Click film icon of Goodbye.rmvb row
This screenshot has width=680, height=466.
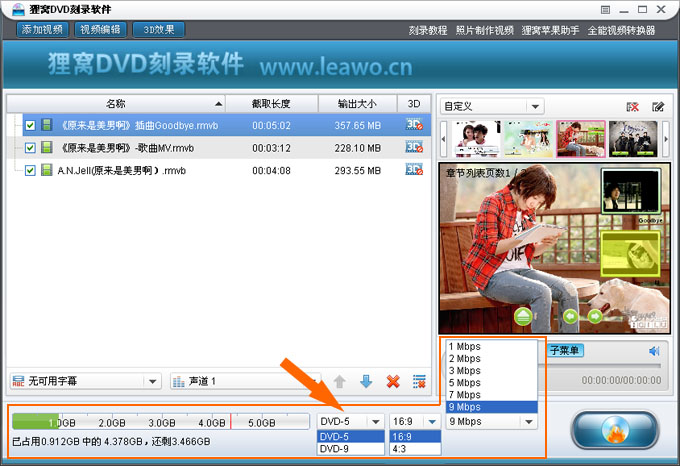(46, 125)
